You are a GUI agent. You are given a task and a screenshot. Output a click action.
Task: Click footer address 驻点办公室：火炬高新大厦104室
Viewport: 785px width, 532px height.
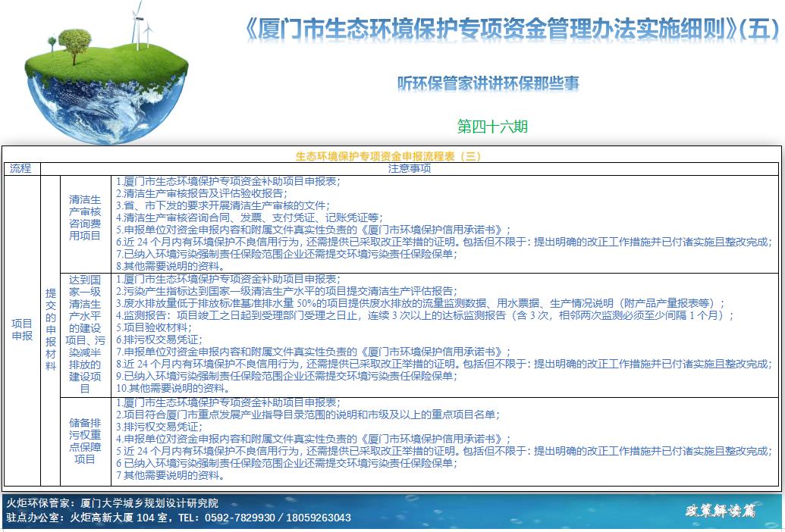(86, 518)
